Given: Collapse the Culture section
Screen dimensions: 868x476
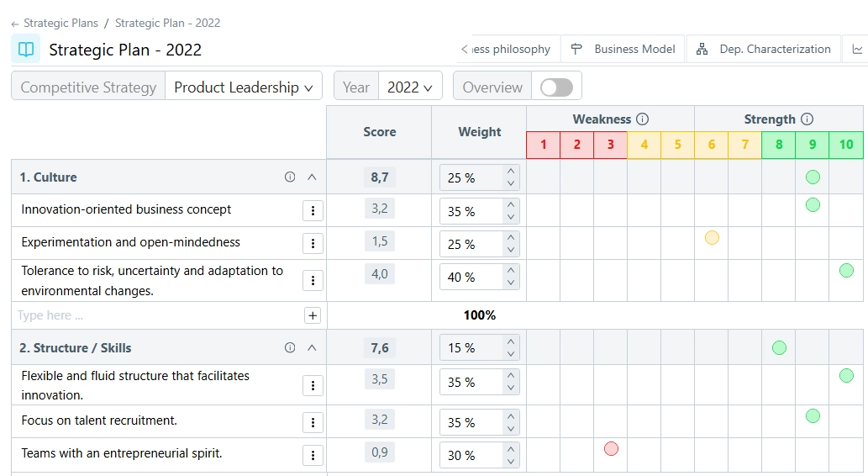Looking at the screenshot, I should (x=312, y=177).
